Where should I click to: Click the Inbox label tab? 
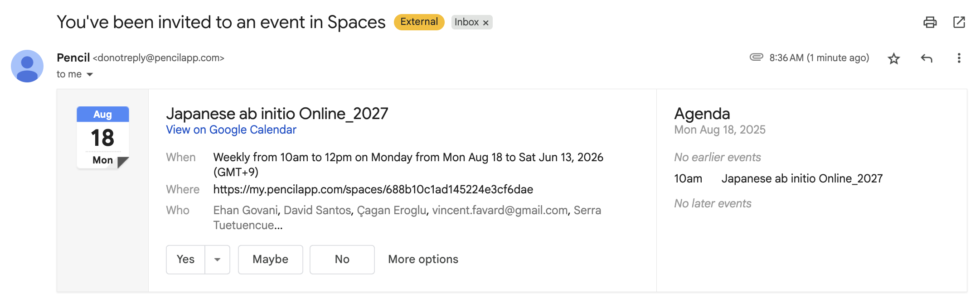click(467, 22)
